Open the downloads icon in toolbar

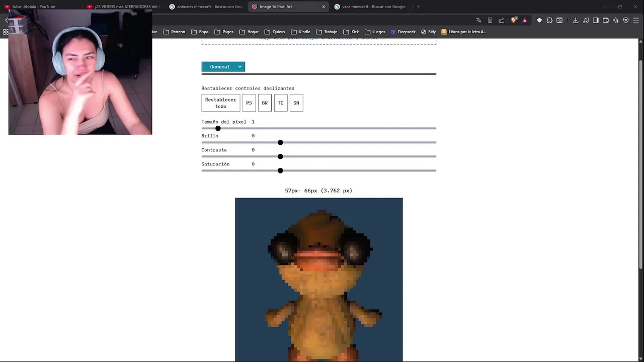click(x=575, y=20)
